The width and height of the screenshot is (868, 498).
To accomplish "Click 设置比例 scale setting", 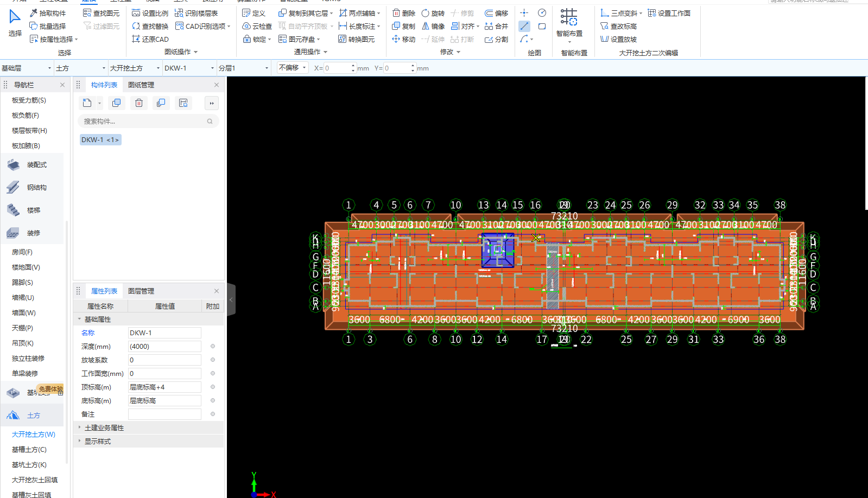I will [x=150, y=13].
